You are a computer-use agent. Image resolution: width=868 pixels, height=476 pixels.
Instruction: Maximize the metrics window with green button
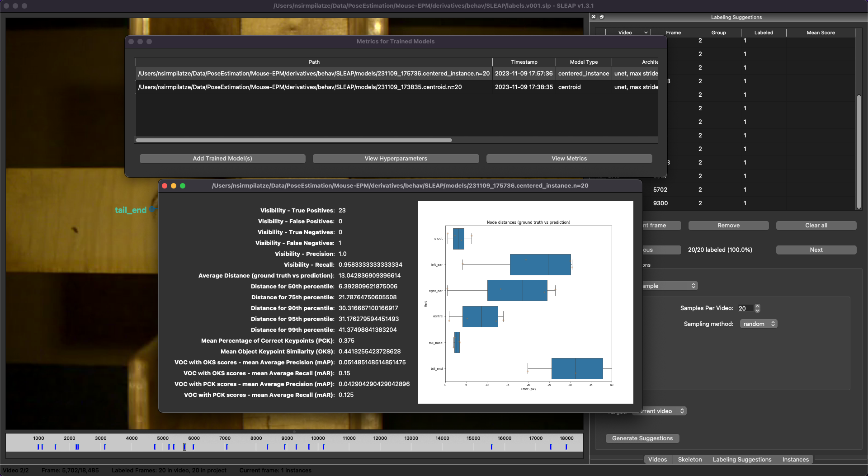point(183,186)
